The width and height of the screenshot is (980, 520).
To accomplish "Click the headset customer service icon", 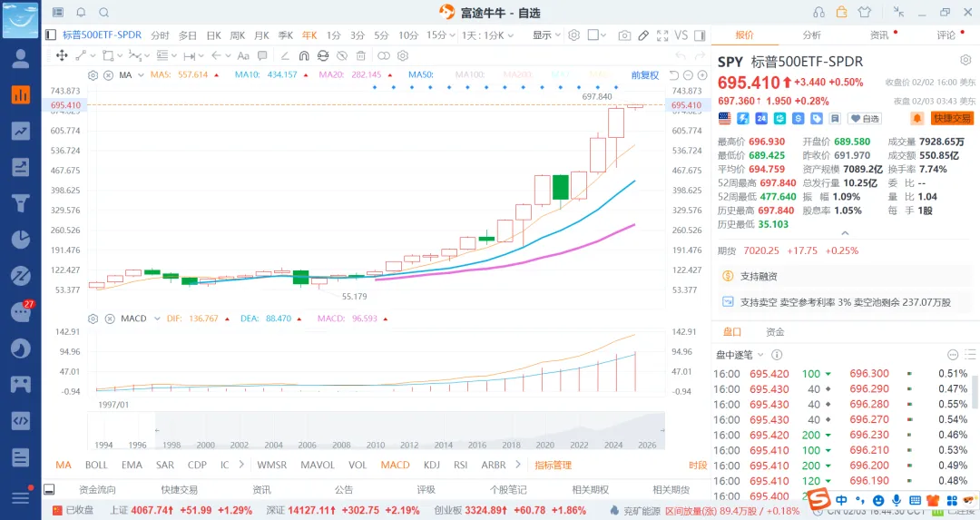I will [x=818, y=13].
